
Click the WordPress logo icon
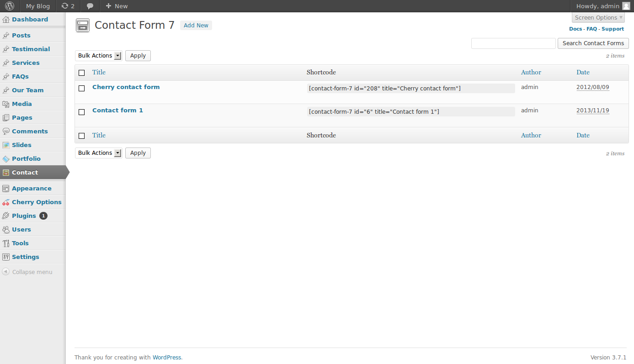[x=10, y=6]
